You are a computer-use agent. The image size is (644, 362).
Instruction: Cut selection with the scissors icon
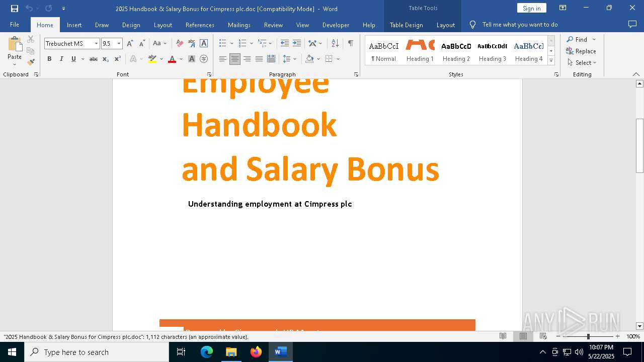[x=31, y=39]
